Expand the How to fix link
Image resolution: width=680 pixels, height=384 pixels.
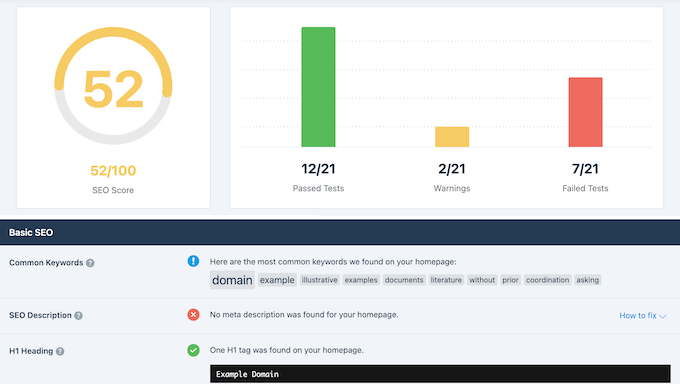pos(642,315)
